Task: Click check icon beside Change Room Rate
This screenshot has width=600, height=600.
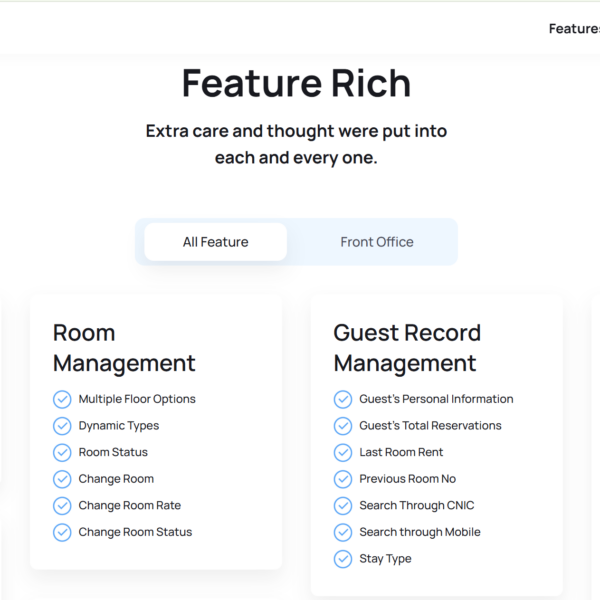Action: tap(62, 506)
